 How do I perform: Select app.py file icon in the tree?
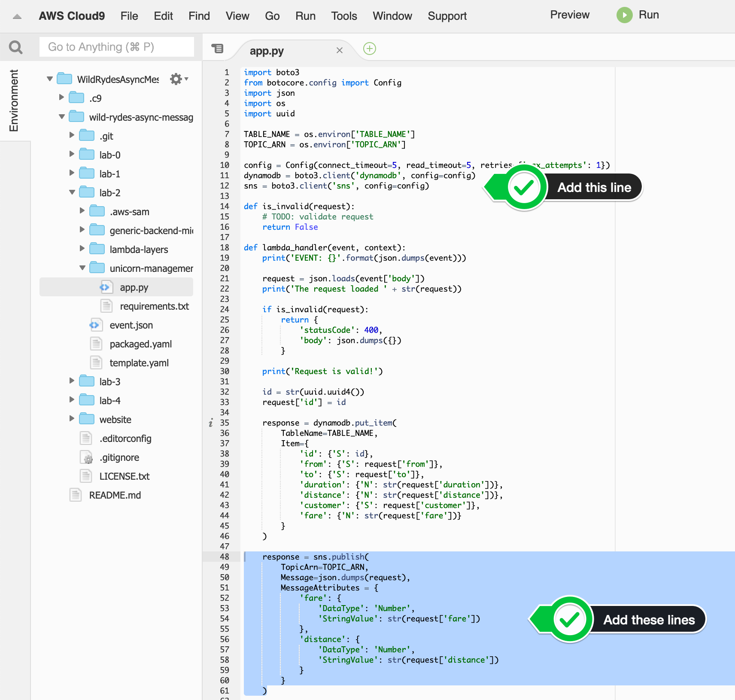coord(106,287)
